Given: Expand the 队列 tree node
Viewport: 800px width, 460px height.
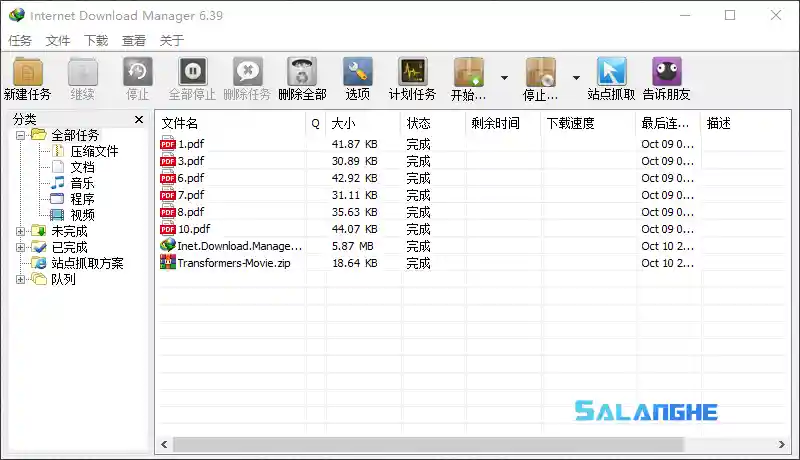Looking at the screenshot, I should (x=20, y=279).
